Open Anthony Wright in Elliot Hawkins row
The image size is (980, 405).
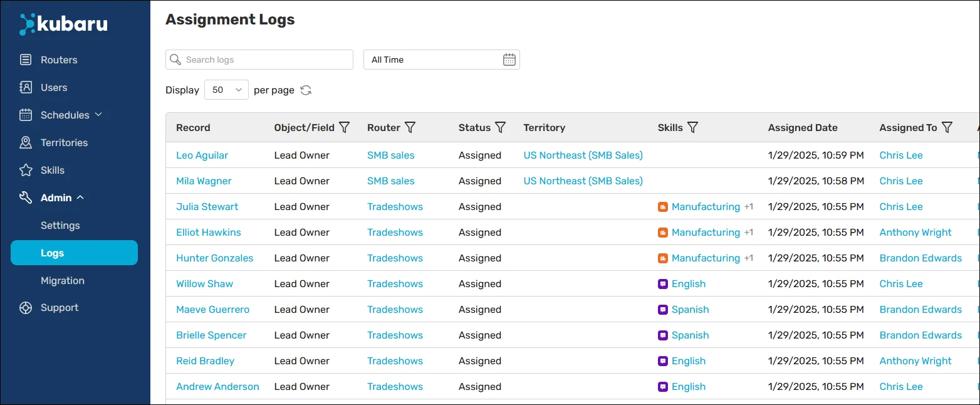pos(915,233)
